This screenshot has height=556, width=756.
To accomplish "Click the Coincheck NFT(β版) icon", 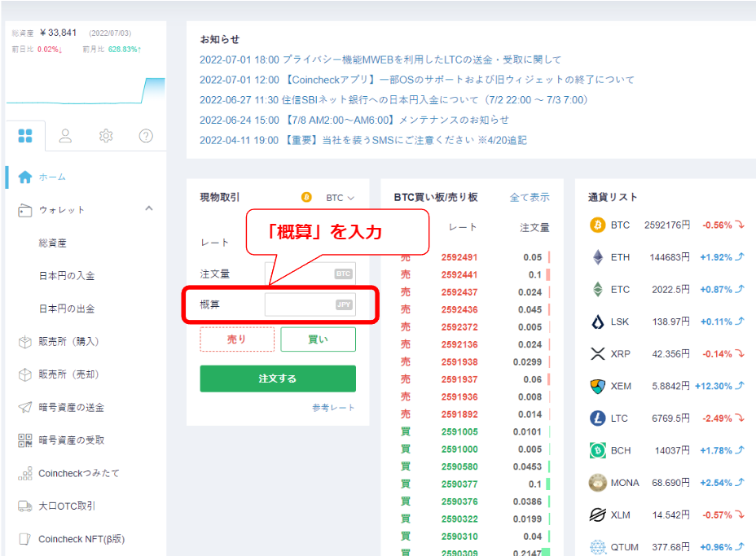I will click(25, 539).
